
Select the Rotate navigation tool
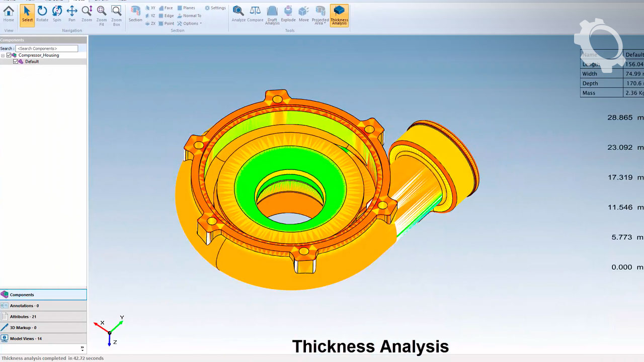pos(42,14)
